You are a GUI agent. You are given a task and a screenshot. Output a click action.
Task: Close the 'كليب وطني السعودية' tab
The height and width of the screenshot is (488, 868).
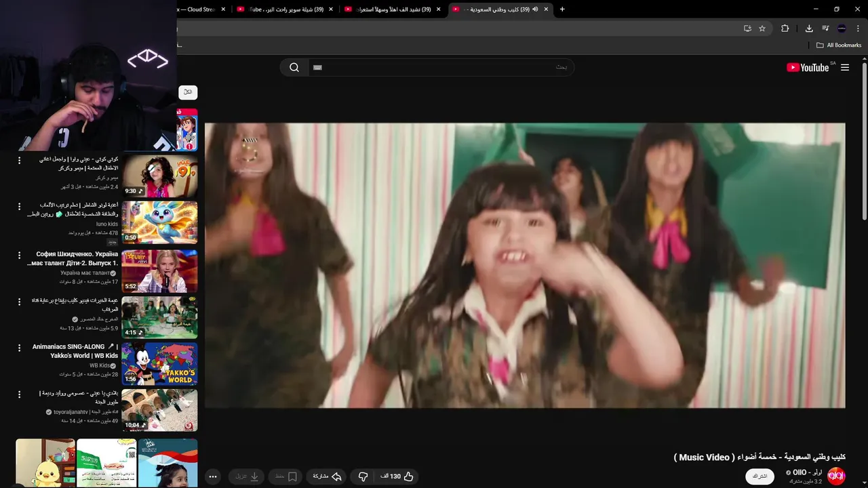click(546, 9)
